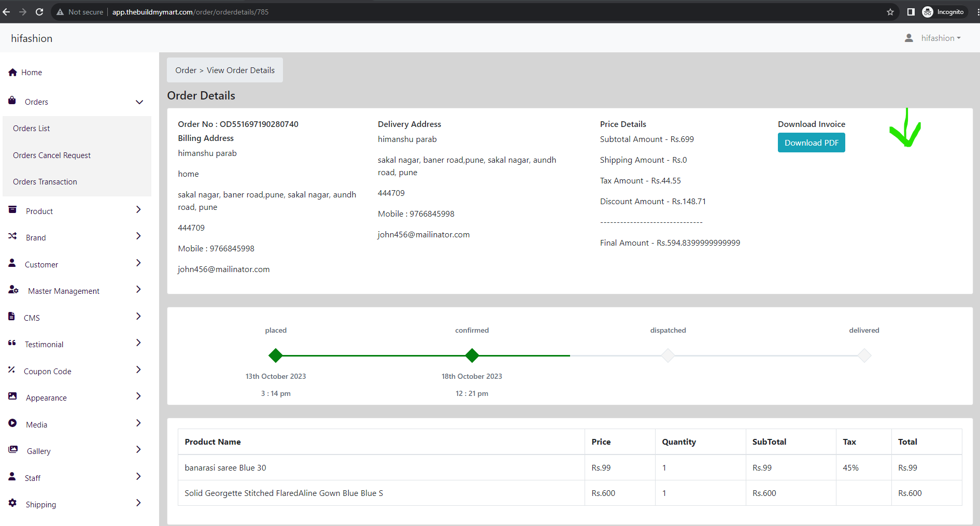Open Orders Cancel Request page
Screen dimensions: 980x526
click(52, 155)
